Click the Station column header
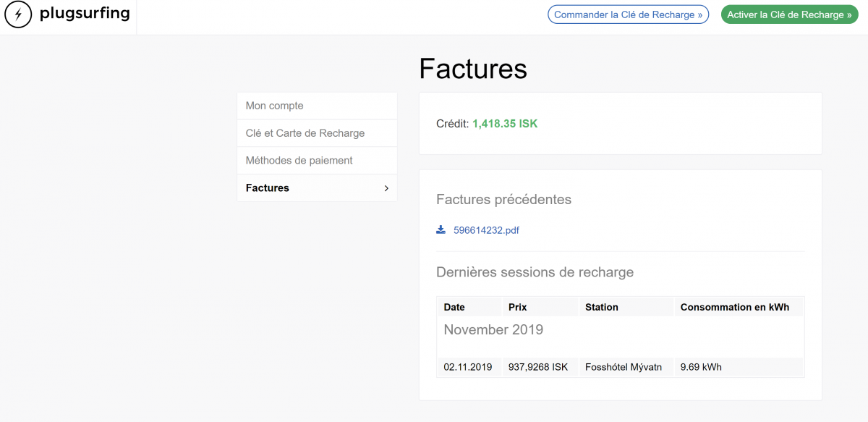868x422 pixels. [x=602, y=307]
